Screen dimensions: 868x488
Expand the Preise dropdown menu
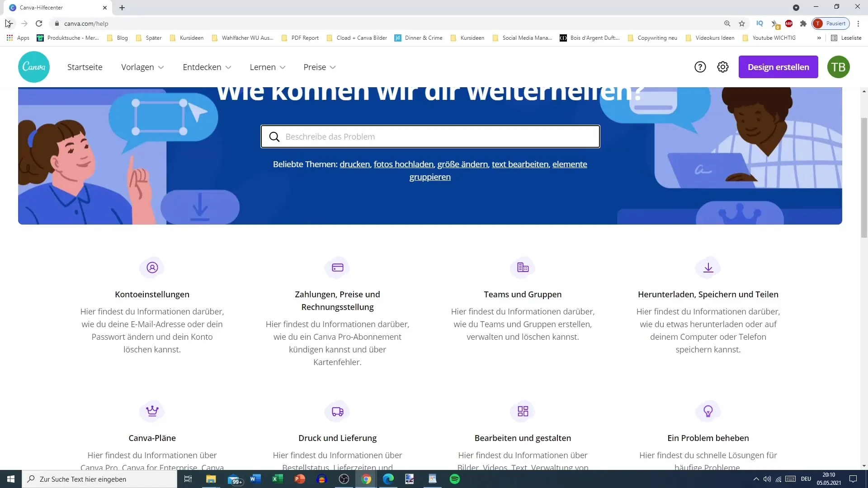coord(320,67)
